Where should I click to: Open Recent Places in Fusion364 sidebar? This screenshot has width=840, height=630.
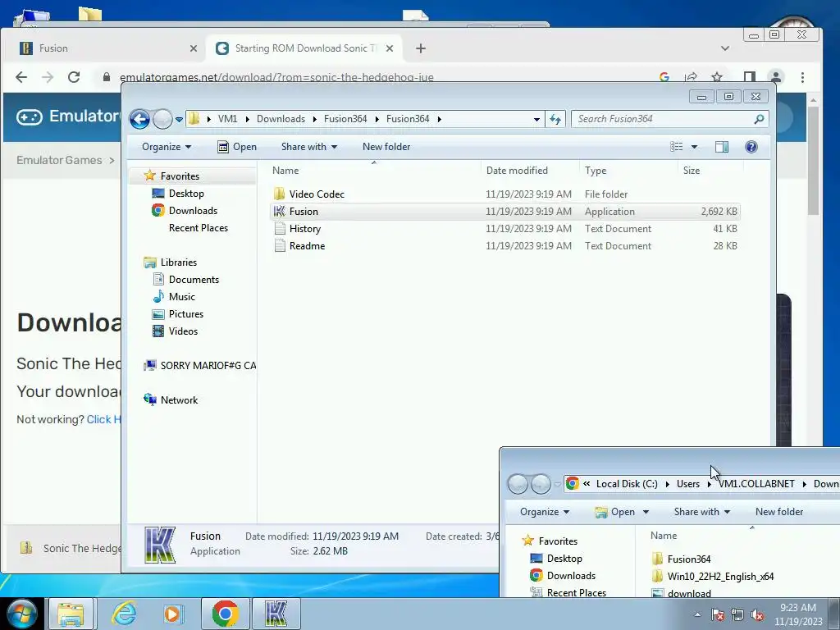point(199,228)
